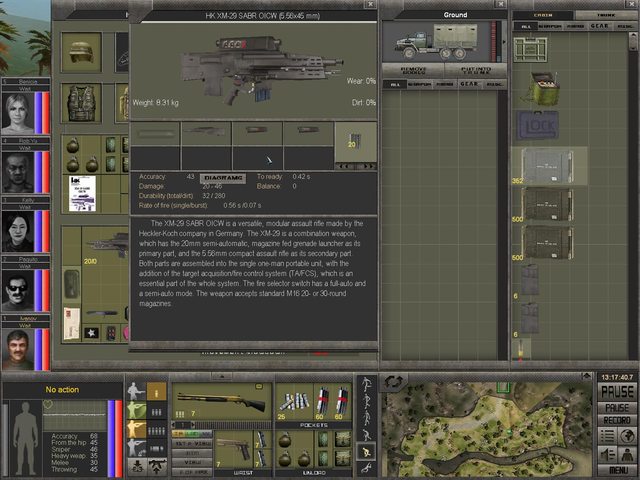This screenshot has width=640, height=480.
Task: Select the helmet in the head slot
Action: [x=81, y=52]
